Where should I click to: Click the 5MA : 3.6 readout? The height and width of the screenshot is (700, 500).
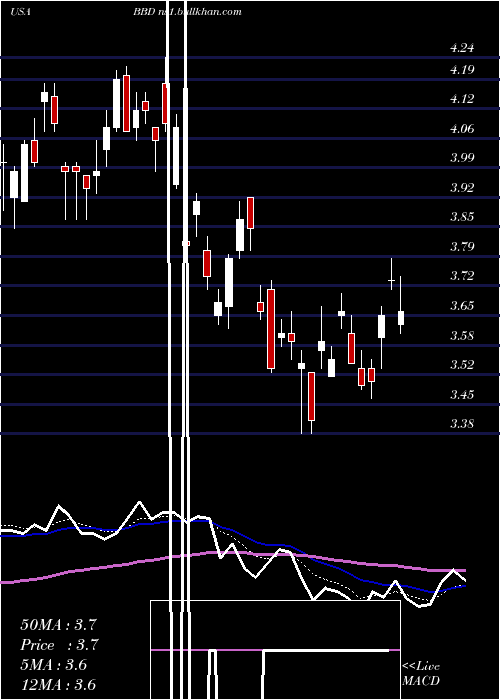click(54, 665)
